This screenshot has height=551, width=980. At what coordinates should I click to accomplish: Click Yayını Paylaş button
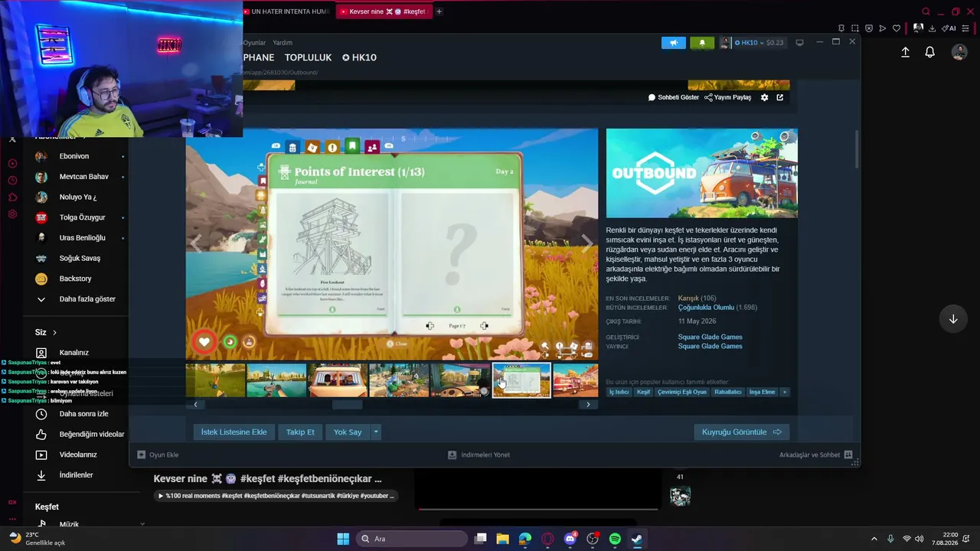(728, 97)
